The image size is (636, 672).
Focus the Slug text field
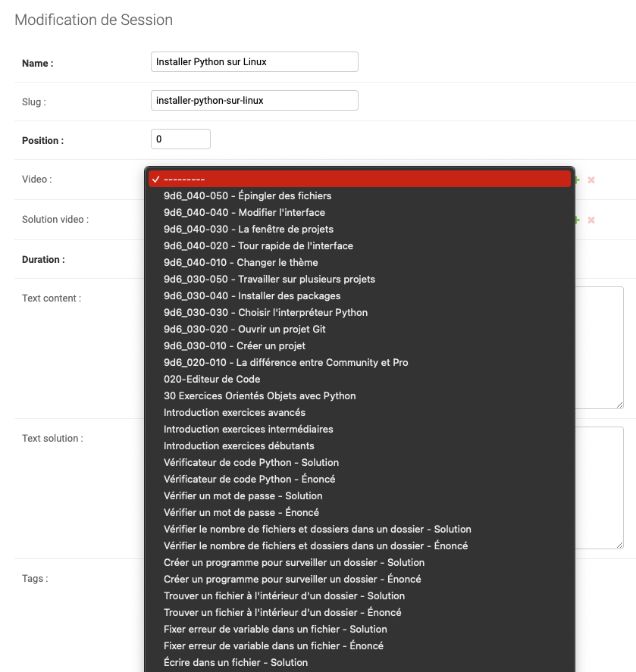coord(254,100)
